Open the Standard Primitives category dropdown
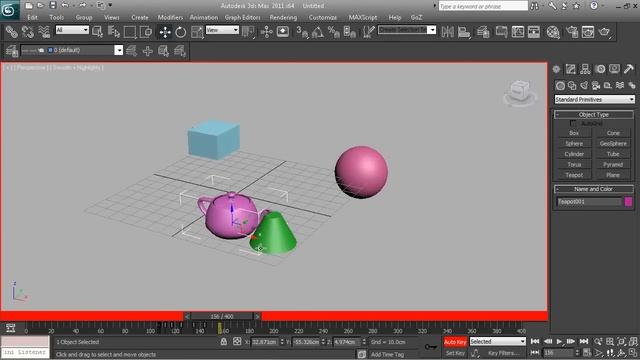Image resolution: width=640 pixels, height=360 pixels. point(594,99)
